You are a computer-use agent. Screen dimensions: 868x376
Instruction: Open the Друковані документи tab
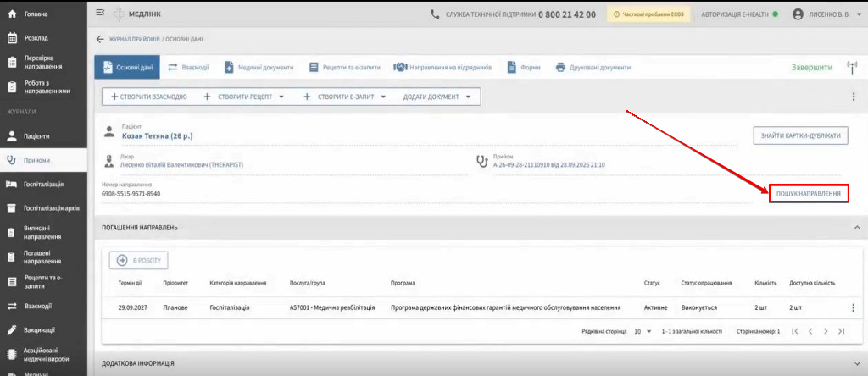pyautogui.click(x=593, y=68)
